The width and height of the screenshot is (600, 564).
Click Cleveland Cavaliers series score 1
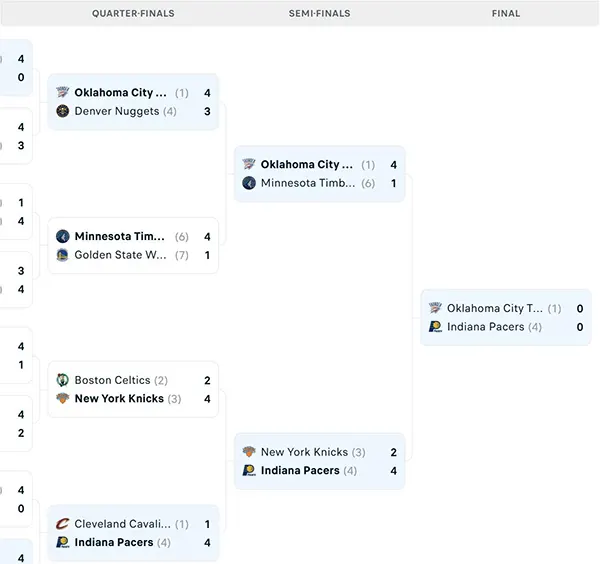point(207,524)
